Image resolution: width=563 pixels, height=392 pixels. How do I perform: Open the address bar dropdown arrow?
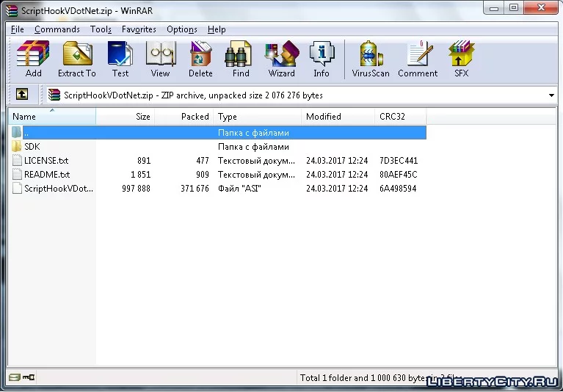[x=551, y=95]
